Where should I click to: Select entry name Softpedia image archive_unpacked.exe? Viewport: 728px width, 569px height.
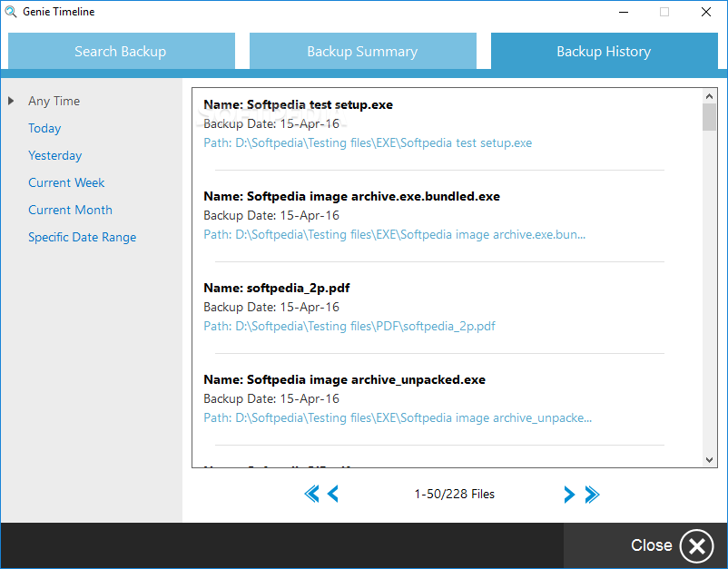tap(345, 379)
